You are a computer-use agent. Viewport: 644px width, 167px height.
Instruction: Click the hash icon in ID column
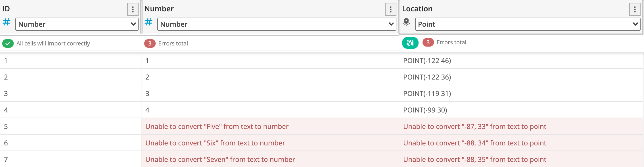(7, 22)
